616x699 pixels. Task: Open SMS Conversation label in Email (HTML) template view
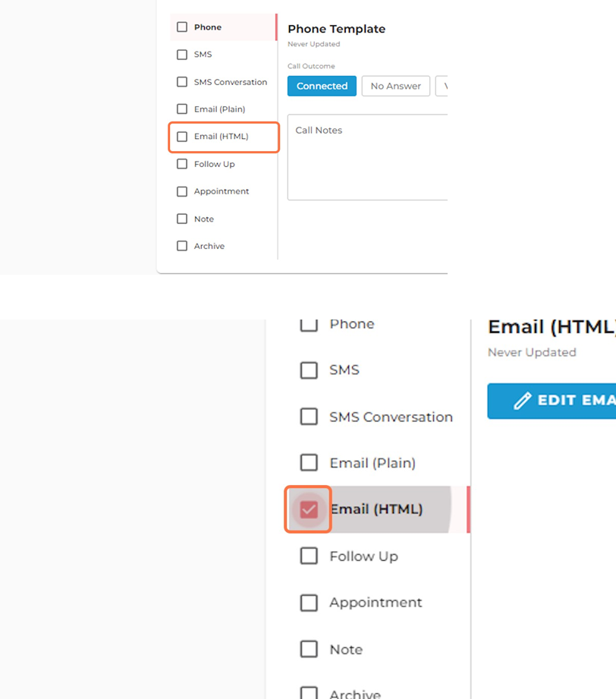[x=391, y=417]
